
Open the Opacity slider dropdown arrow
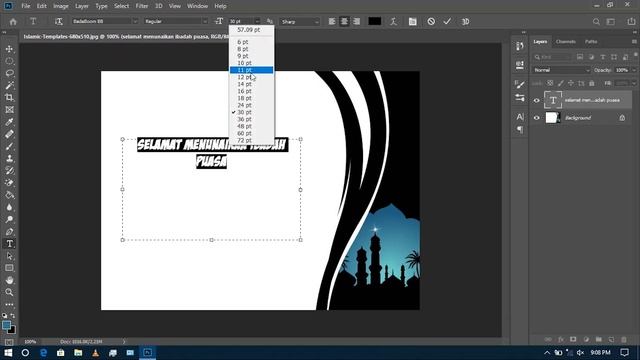(x=634, y=70)
